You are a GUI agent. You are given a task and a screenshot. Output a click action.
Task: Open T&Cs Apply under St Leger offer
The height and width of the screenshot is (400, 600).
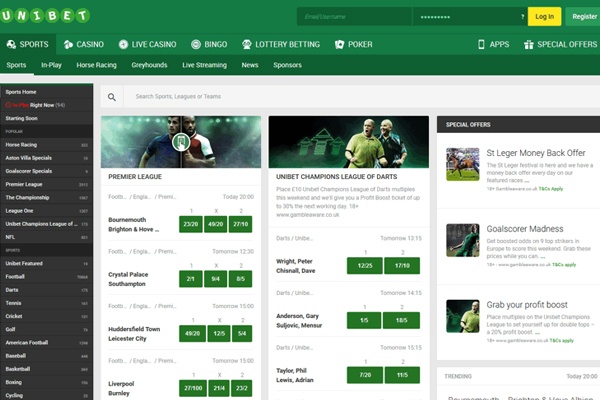click(x=551, y=189)
